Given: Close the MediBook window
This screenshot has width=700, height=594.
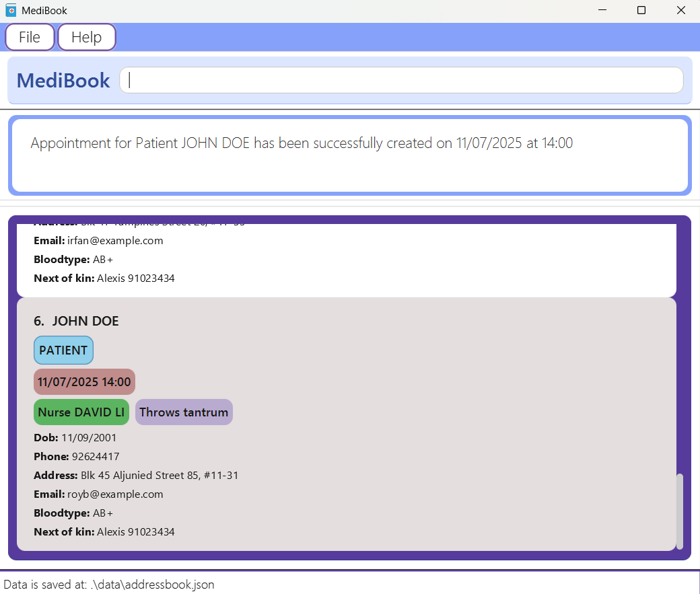Looking at the screenshot, I should [680, 10].
